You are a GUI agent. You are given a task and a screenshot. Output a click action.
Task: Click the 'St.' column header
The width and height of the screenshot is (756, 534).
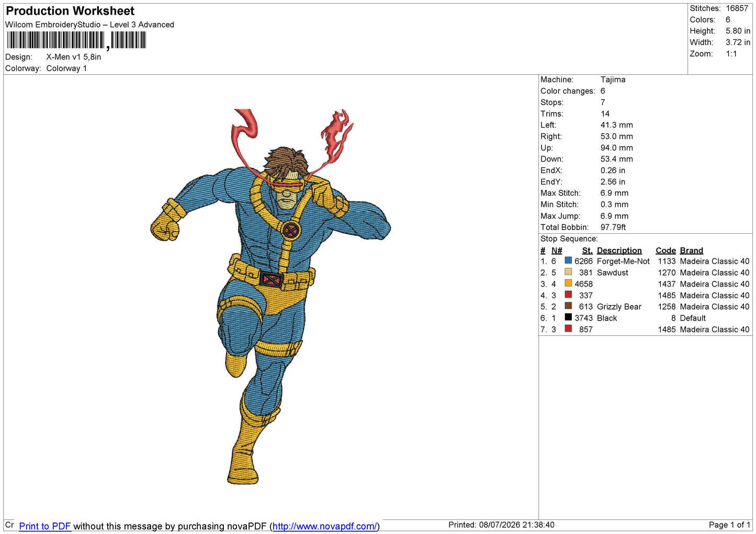(587, 251)
